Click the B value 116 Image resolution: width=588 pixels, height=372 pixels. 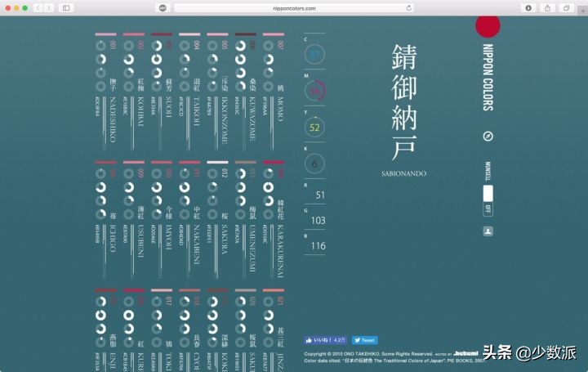[x=318, y=246]
